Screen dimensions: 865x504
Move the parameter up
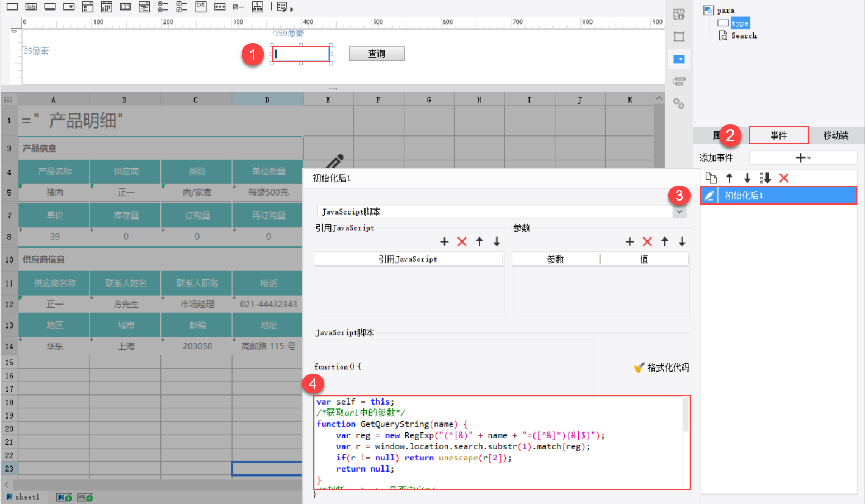(665, 241)
